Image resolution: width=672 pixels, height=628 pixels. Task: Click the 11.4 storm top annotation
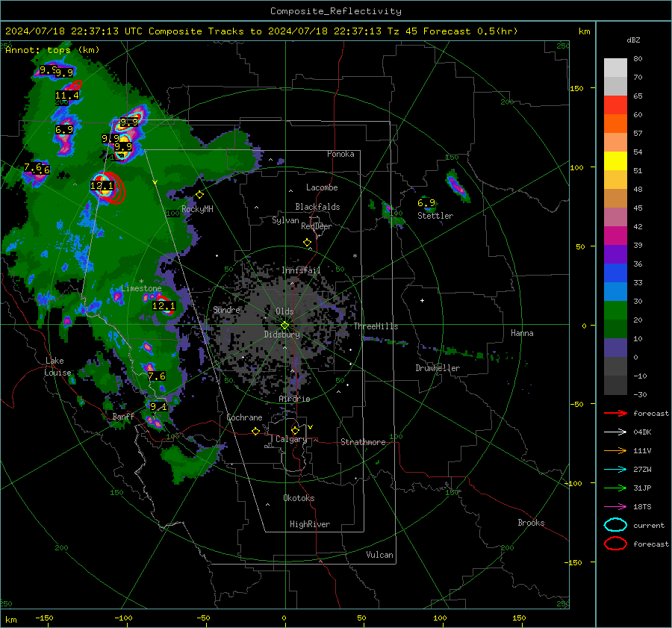click(67, 95)
